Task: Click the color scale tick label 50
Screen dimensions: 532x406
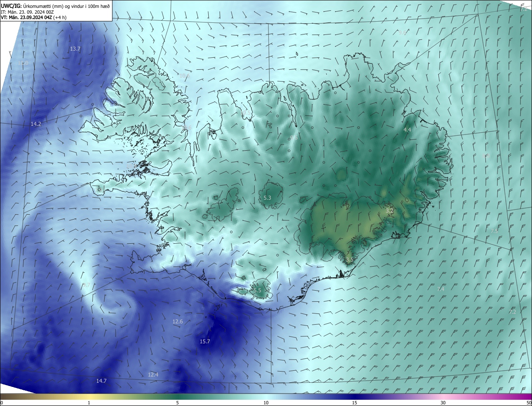Action: click(x=528, y=403)
